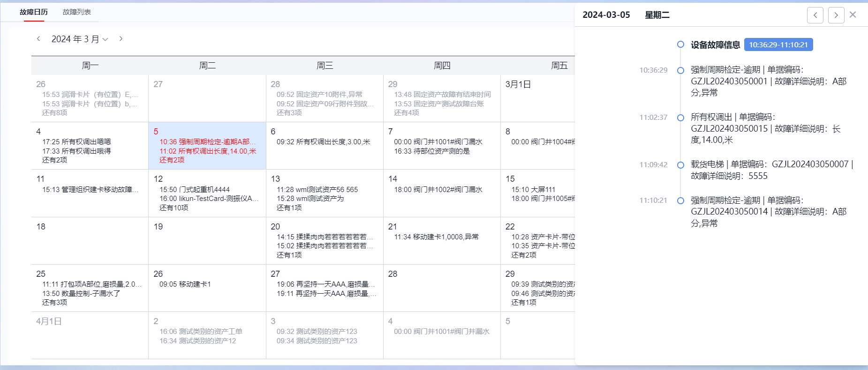The height and width of the screenshot is (370, 868).
Task: Open the 15:50 门式起重机4444 event
Action: coord(194,190)
